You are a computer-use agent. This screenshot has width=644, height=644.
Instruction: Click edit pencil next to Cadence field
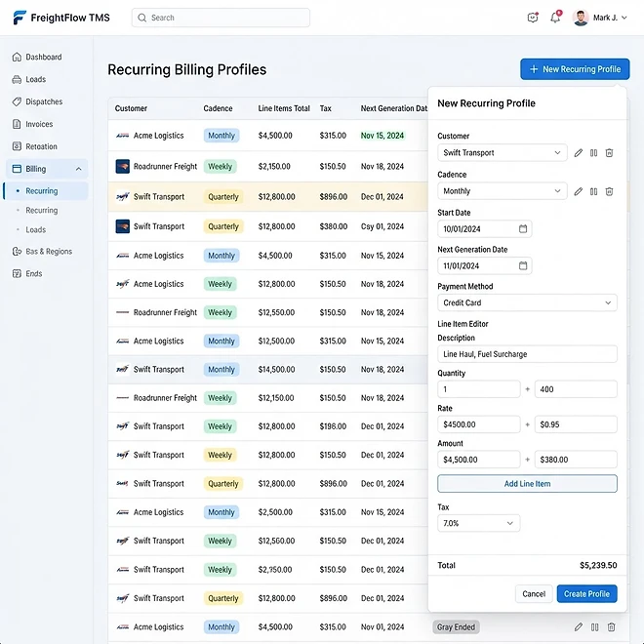579,191
